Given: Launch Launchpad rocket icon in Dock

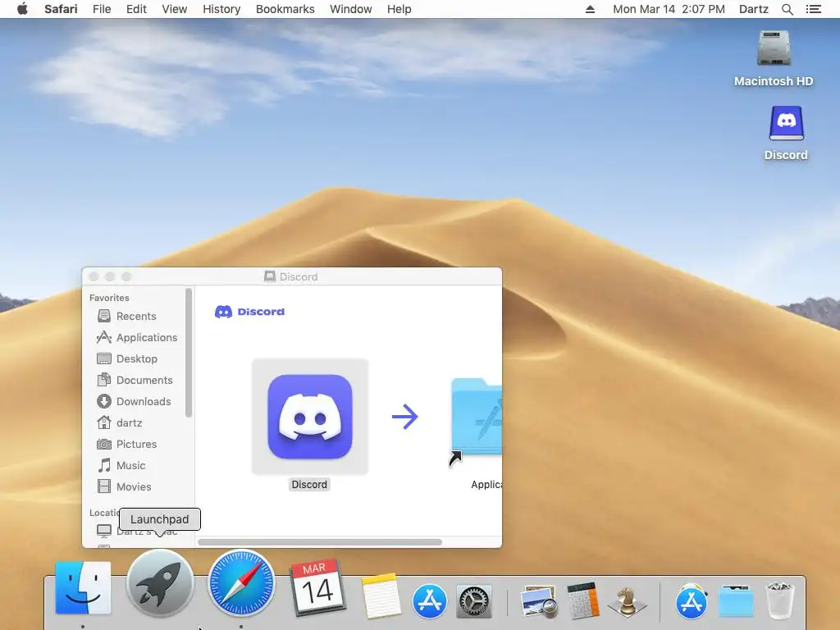Looking at the screenshot, I should [x=160, y=583].
